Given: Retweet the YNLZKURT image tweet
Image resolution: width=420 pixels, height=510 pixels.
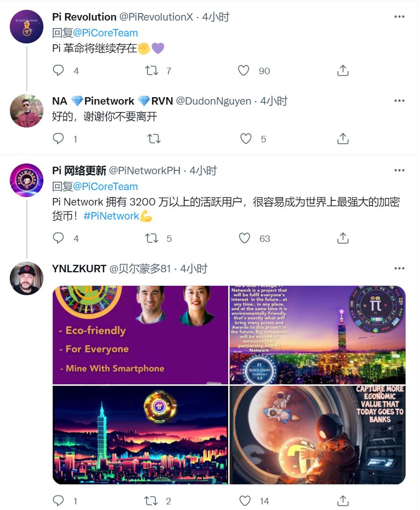Looking at the screenshot, I should (151, 501).
